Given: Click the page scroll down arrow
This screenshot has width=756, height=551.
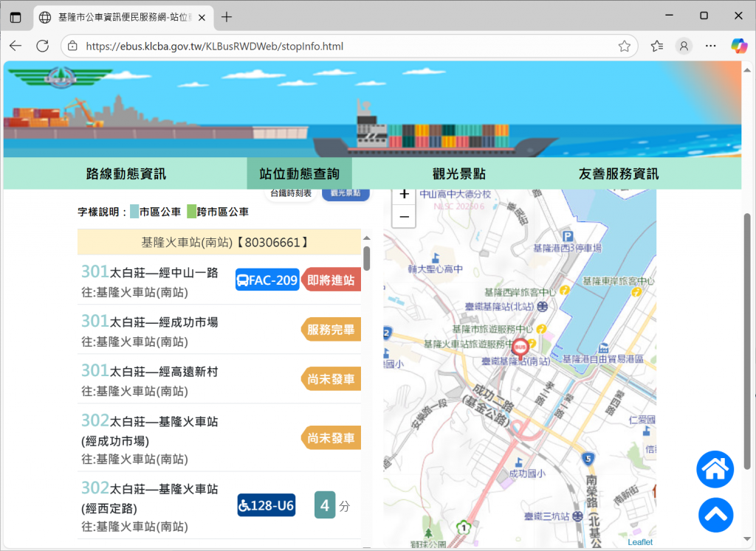Looking at the screenshot, I should pos(747,539).
